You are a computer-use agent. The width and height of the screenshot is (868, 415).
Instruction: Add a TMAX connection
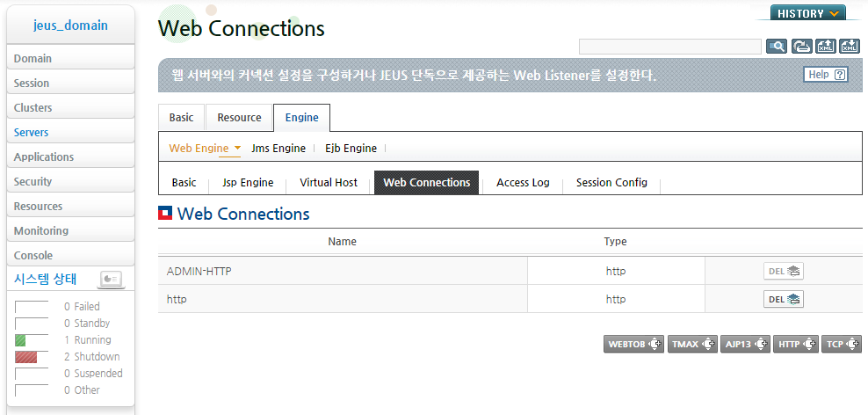[692, 344]
